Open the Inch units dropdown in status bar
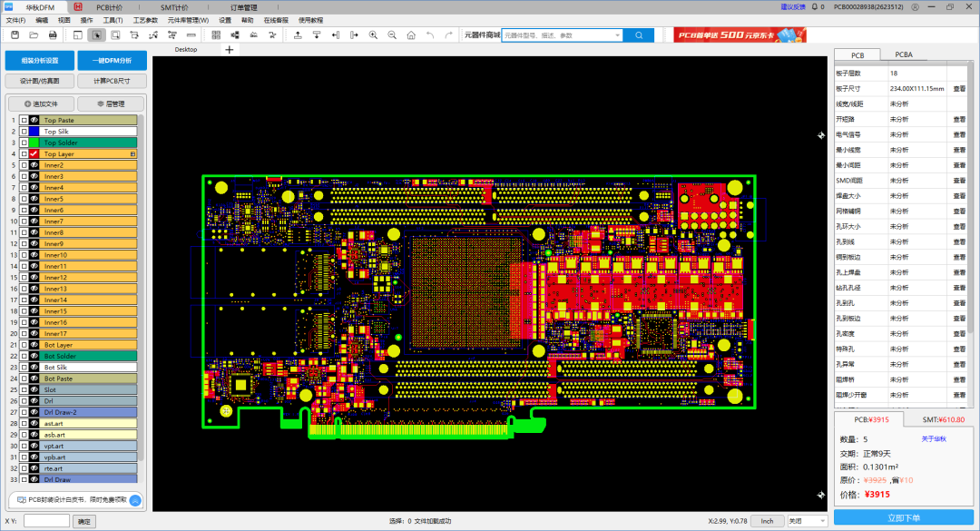 (768, 521)
